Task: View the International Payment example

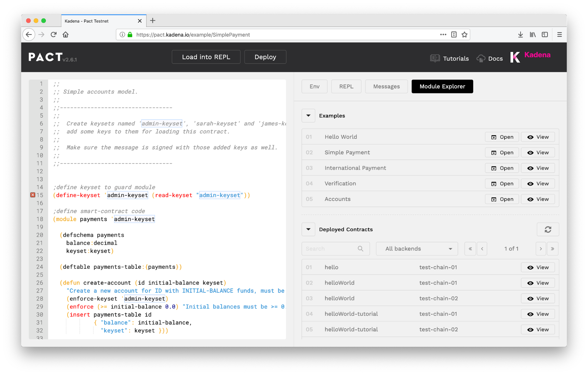Action: pyautogui.click(x=538, y=168)
